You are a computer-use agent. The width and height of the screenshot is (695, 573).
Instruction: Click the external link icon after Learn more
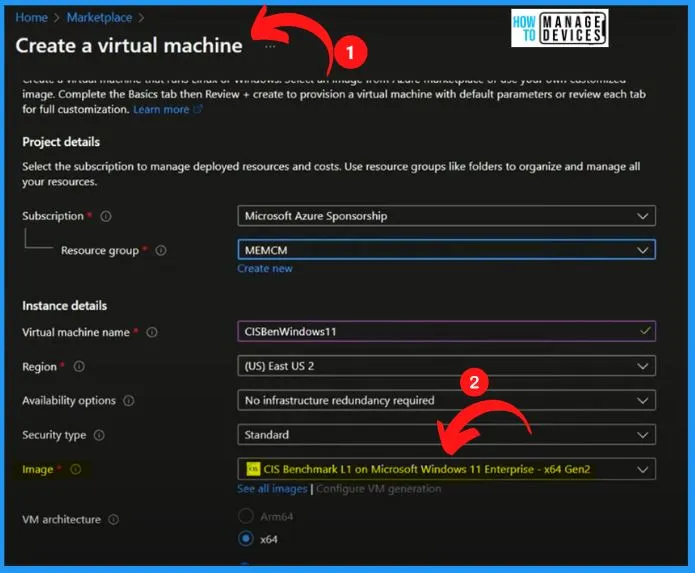click(x=198, y=109)
